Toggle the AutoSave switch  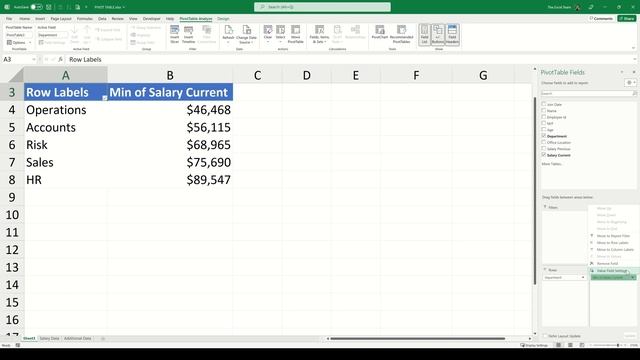click(36, 7)
